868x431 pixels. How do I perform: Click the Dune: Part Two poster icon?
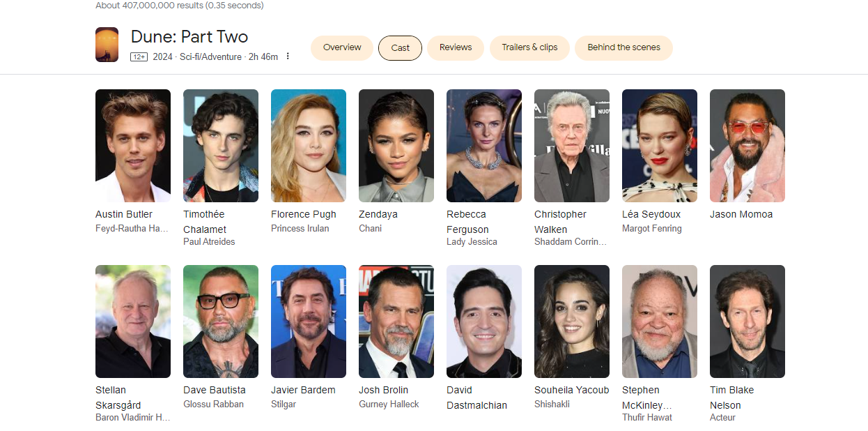pos(107,45)
